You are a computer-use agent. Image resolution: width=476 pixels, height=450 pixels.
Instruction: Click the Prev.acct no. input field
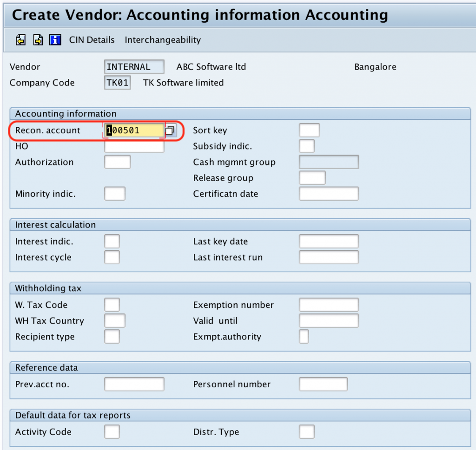click(134, 384)
